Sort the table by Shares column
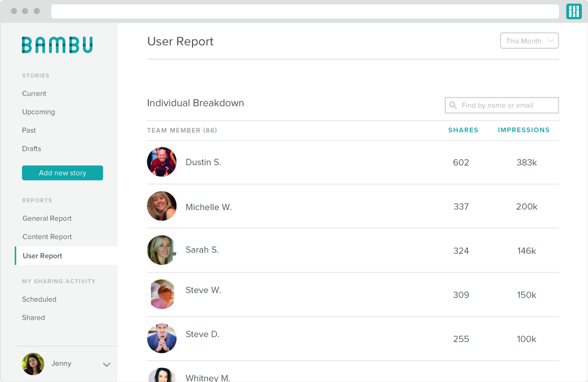Screen dimensions: 588x382 (463, 130)
